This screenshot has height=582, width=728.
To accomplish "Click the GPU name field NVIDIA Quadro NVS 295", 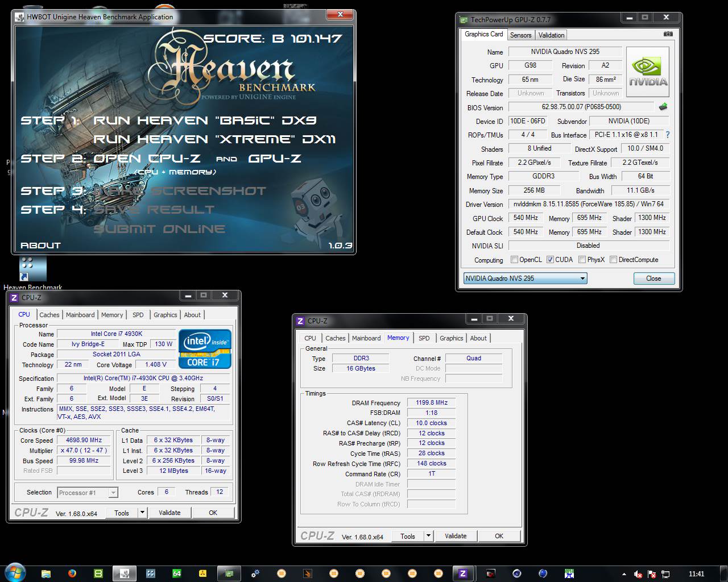I will pyautogui.click(x=565, y=52).
